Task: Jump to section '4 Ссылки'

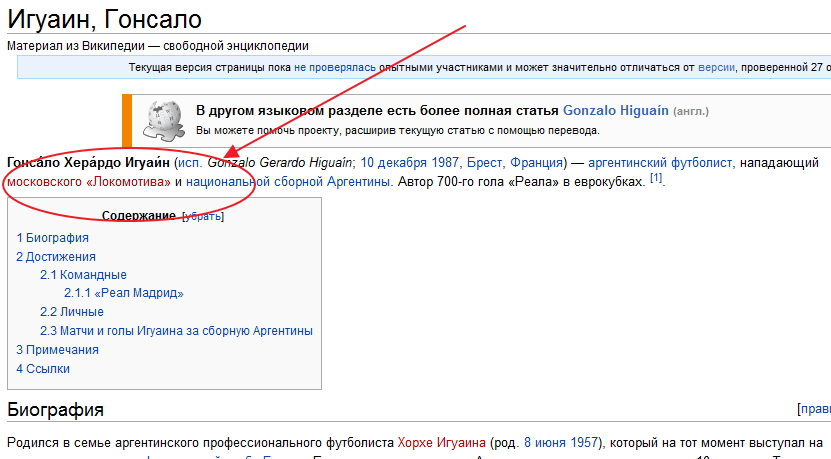Action: pos(43,368)
